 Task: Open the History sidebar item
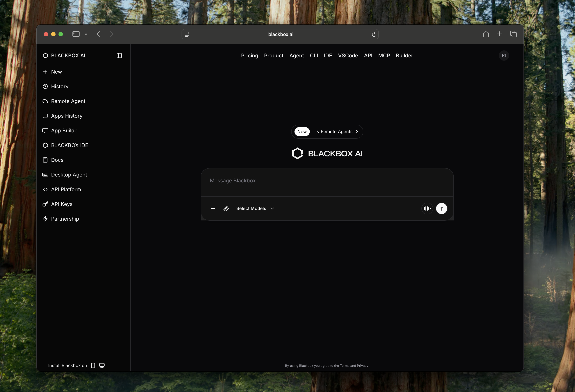click(60, 86)
